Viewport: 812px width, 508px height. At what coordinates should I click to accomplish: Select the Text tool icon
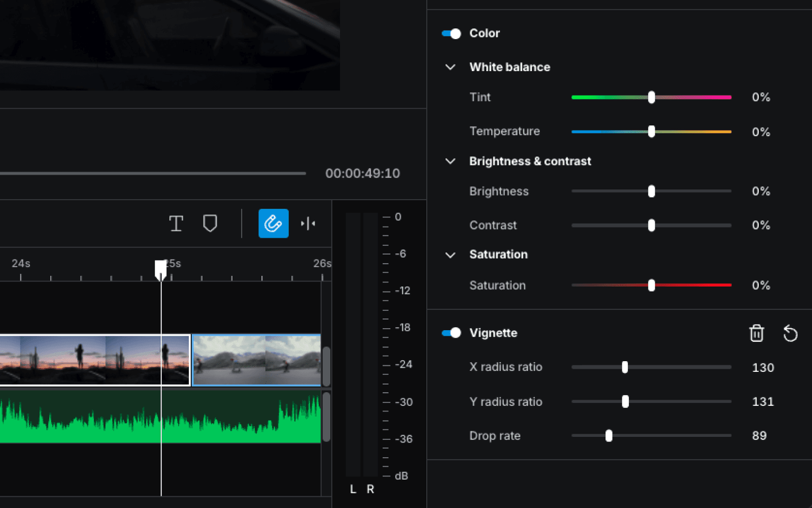click(176, 224)
